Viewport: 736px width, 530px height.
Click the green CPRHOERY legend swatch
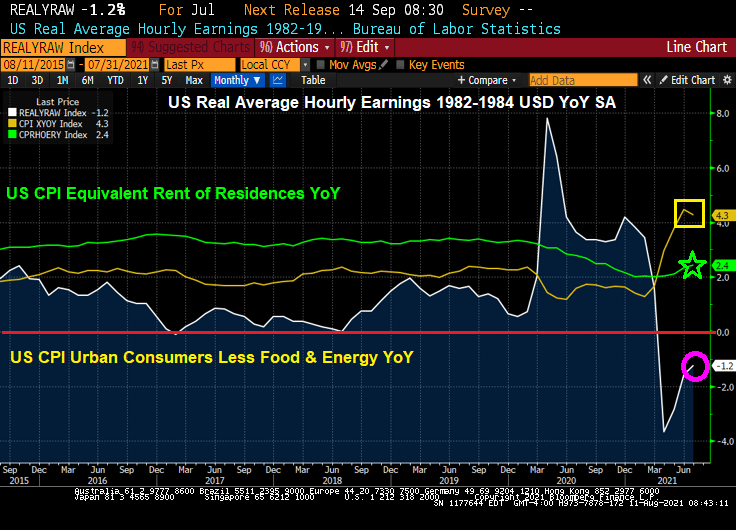coord(11,136)
